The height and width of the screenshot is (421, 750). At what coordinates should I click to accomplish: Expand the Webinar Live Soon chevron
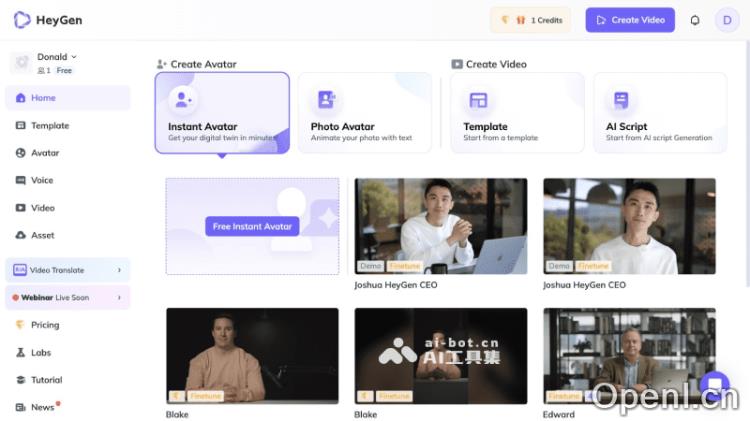pyautogui.click(x=119, y=297)
